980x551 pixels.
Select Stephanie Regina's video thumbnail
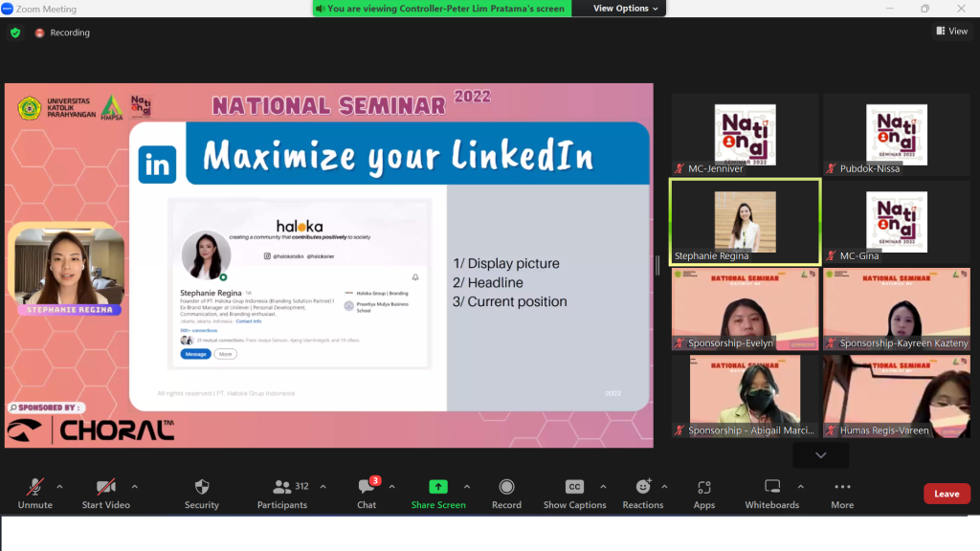(745, 222)
